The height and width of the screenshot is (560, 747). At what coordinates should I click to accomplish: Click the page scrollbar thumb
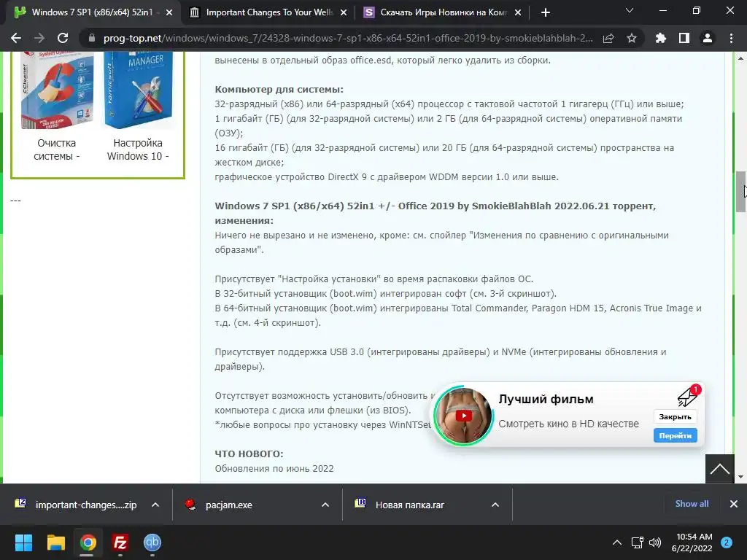[x=740, y=192]
